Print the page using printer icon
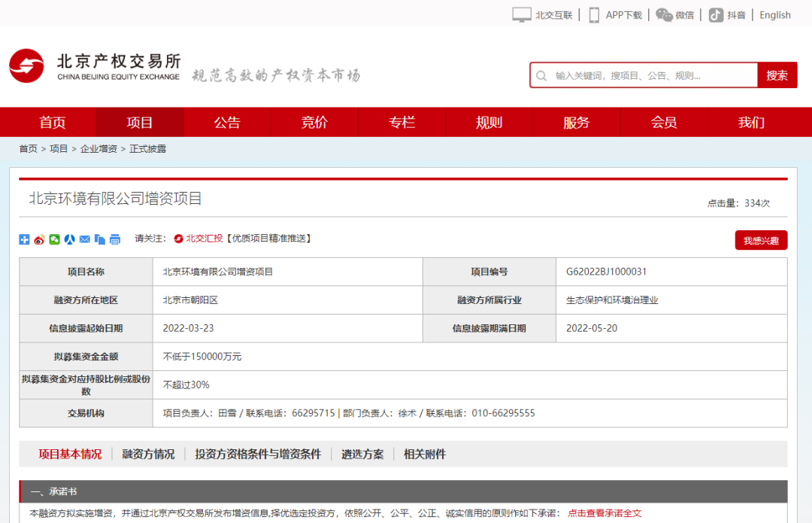This screenshot has height=523, width=812. click(115, 239)
